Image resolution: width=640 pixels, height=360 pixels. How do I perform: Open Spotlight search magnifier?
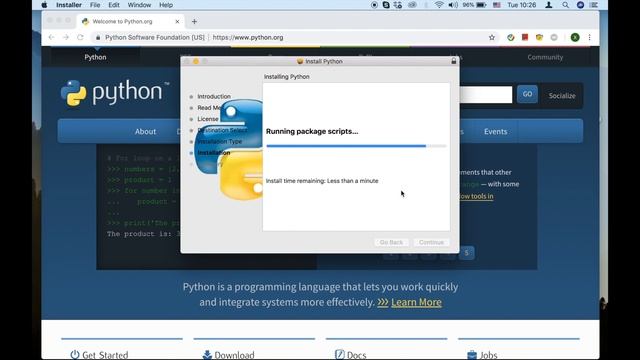[x=565, y=5]
